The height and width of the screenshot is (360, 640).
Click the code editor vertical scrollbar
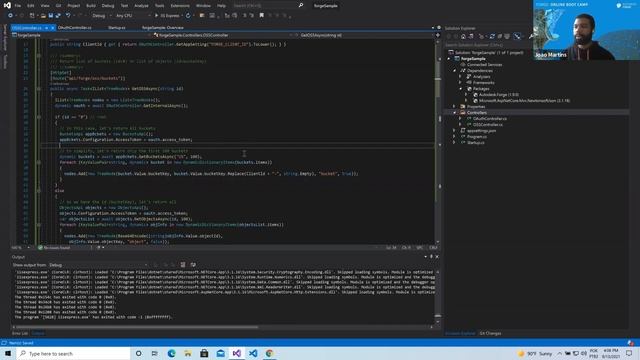click(x=438, y=141)
